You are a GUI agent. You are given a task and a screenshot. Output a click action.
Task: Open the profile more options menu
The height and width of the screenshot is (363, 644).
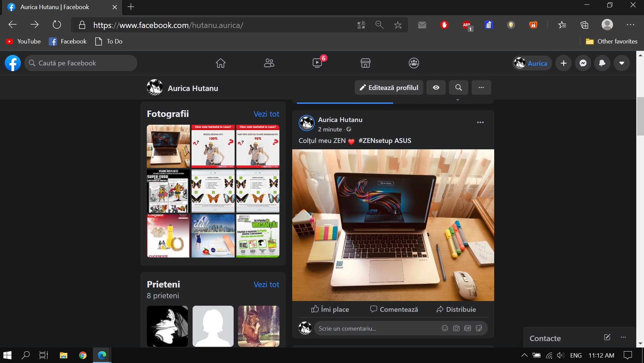pyautogui.click(x=481, y=88)
